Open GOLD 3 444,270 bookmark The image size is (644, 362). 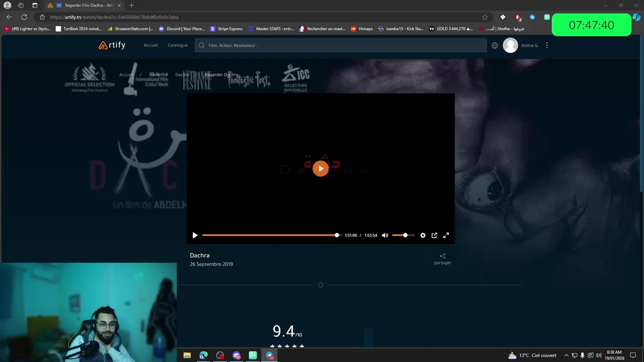click(x=451, y=29)
